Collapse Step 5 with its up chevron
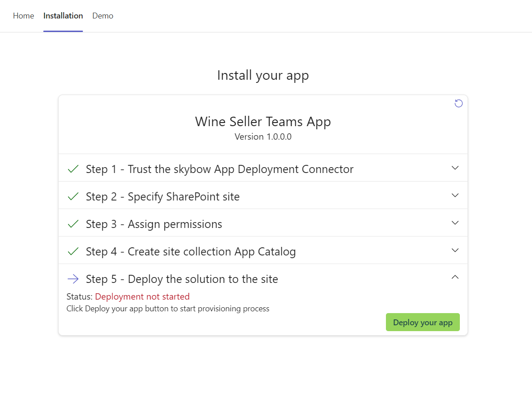 coord(455,278)
